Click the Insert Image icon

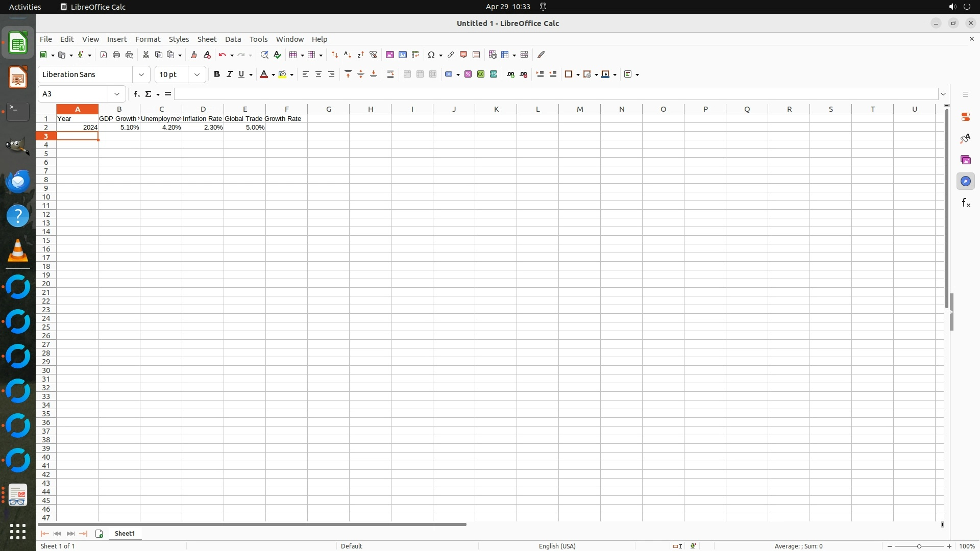click(x=390, y=55)
